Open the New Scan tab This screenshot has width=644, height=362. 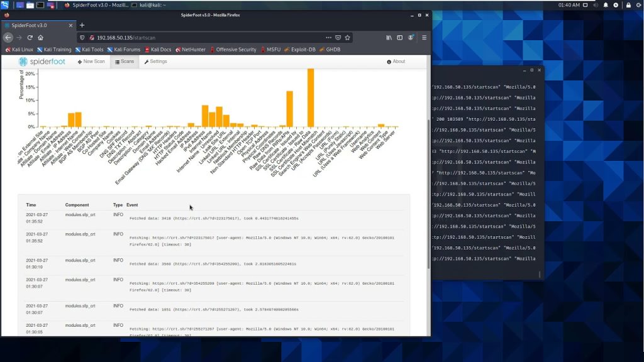91,62
